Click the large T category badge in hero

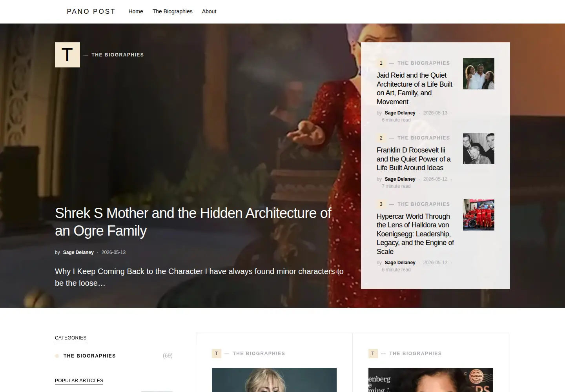pos(67,55)
